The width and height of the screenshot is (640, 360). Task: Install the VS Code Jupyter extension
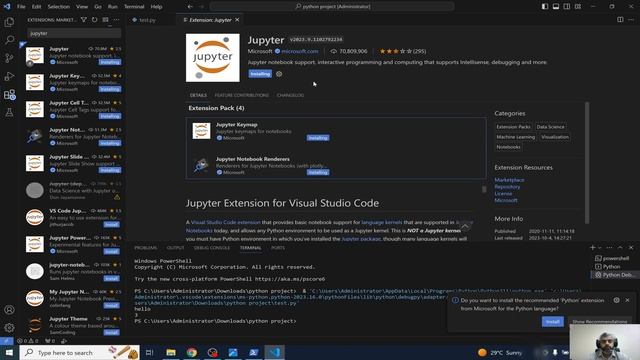tap(111, 224)
